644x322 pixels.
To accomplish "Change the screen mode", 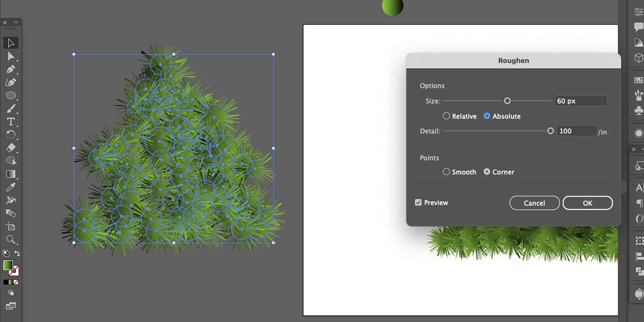I will click(11, 306).
